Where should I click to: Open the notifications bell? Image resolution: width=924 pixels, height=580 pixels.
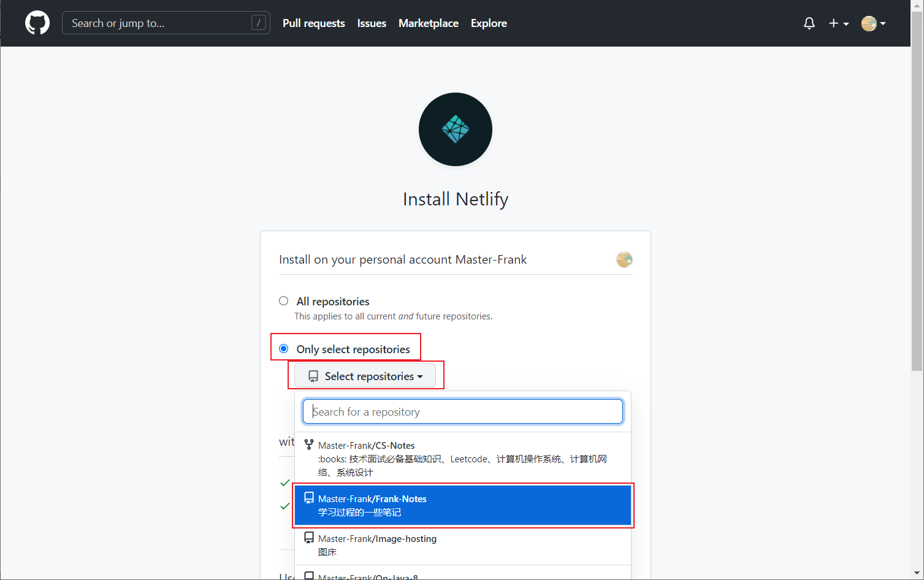pyautogui.click(x=809, y=23)
